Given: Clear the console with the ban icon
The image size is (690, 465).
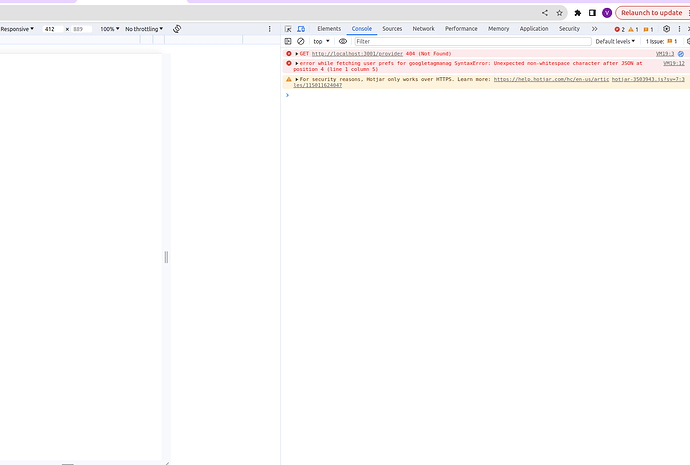Looking at the screenshot, I should (x=301, y=41).
